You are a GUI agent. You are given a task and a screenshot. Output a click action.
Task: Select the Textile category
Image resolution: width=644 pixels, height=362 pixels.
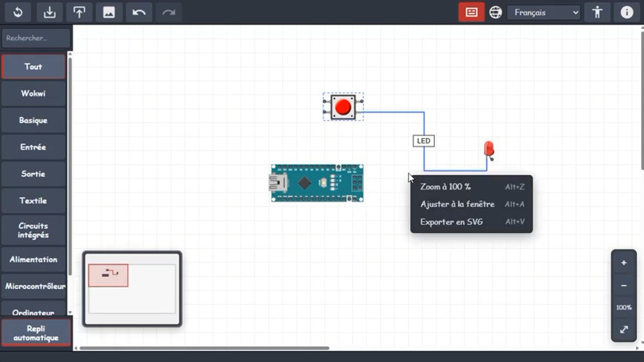coord(33,200)
